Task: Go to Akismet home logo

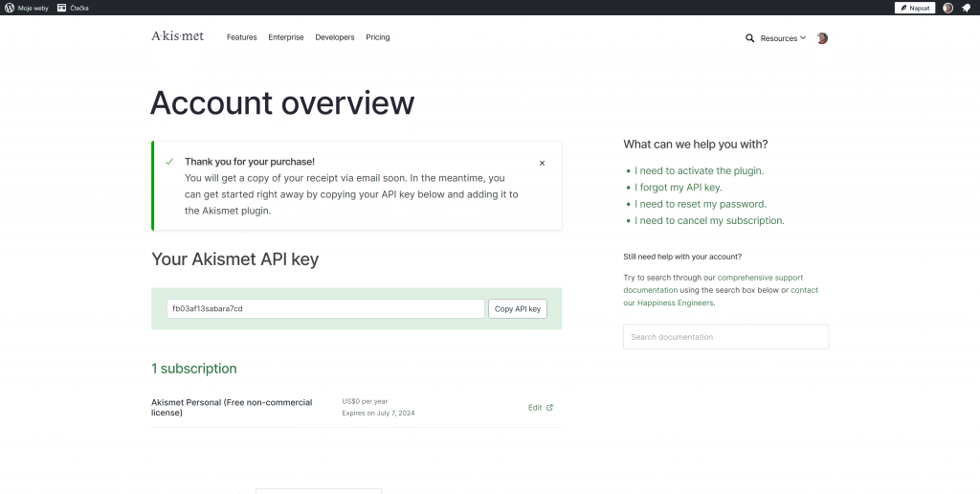Action: (177, 36)
